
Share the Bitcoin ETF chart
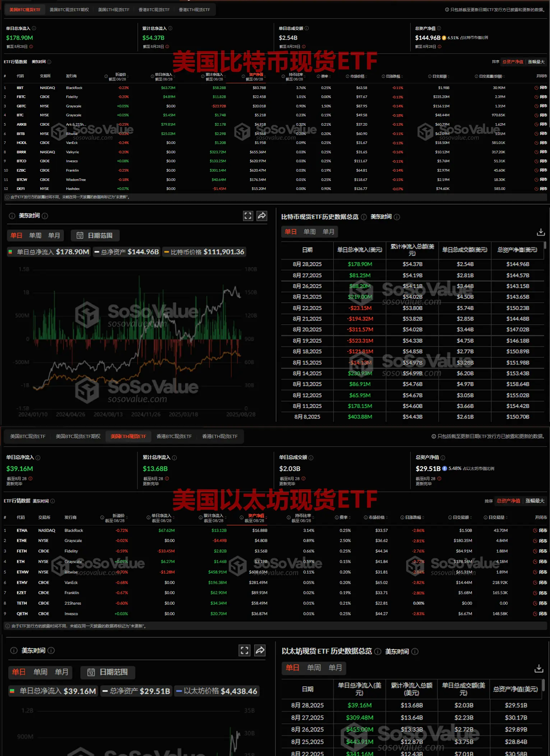click(x=262, y=216)
